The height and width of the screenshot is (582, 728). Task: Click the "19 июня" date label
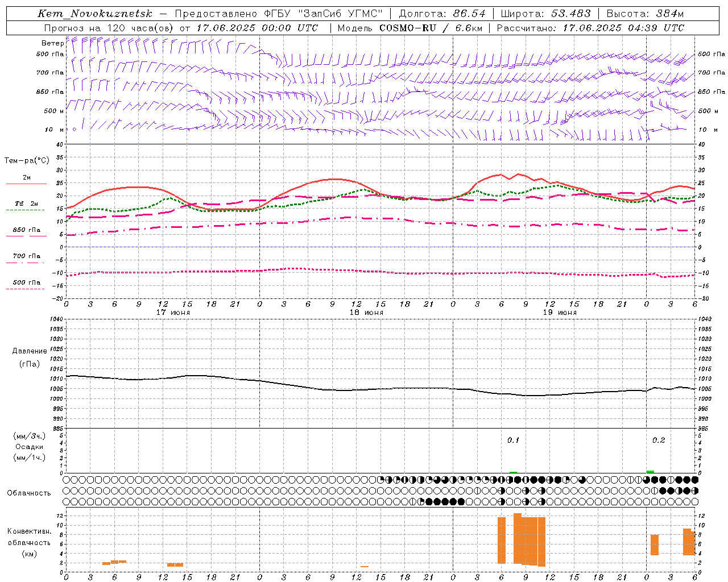coord(560,313)
